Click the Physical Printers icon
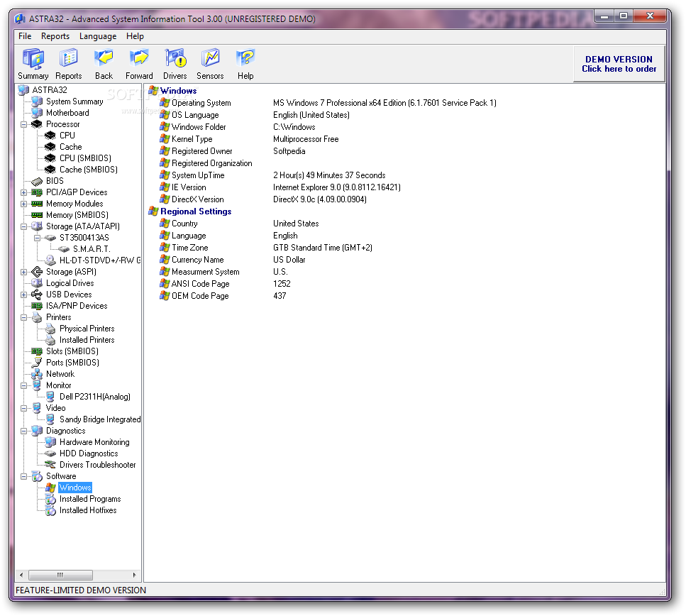Screen dimensions: 686x616 [50, 329]
